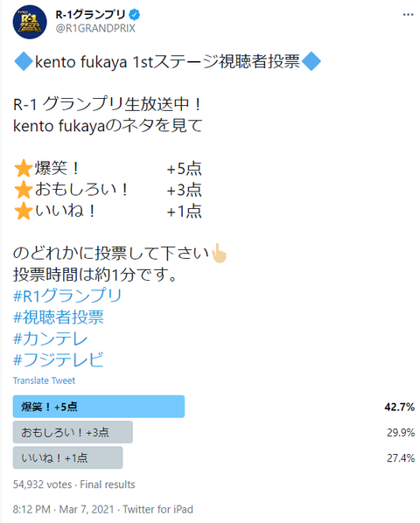Click the Twitter for iPad source link

tap(157, 509)
